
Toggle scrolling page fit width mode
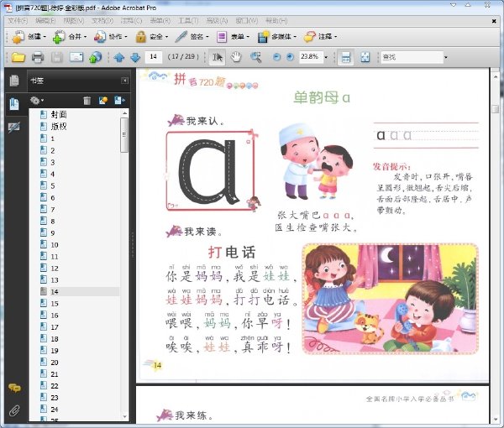(x=346, y=57)
